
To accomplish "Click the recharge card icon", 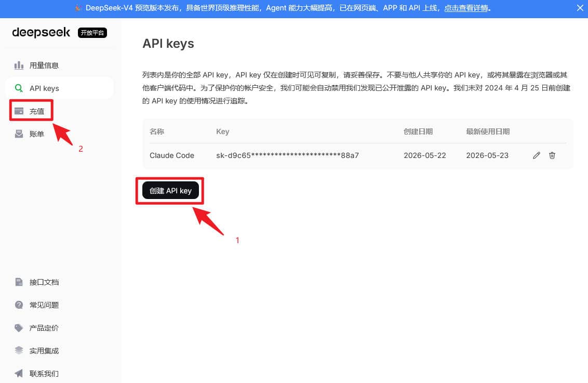I will (x=19, y=111).
